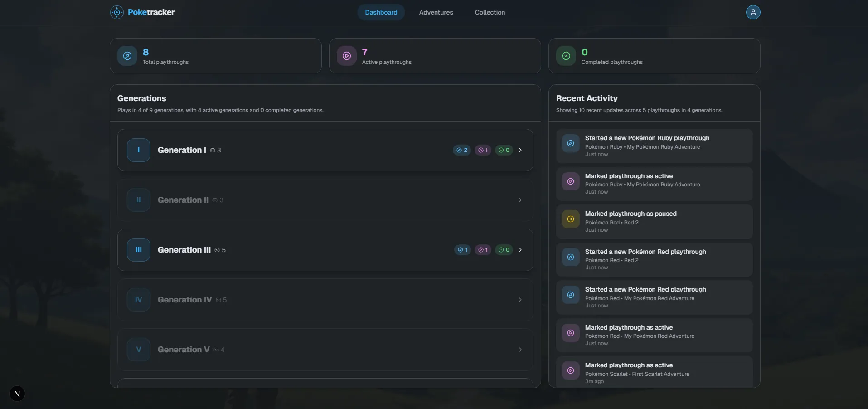Click the compass icon beside Total playthroughs

point(127,56)
